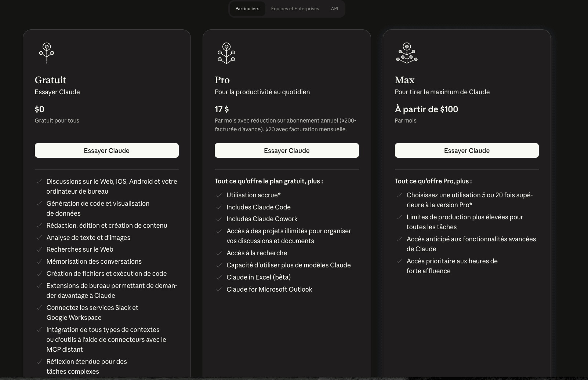Click the Pour tirer le maximum de Claude subtitle

coord(442,92)
